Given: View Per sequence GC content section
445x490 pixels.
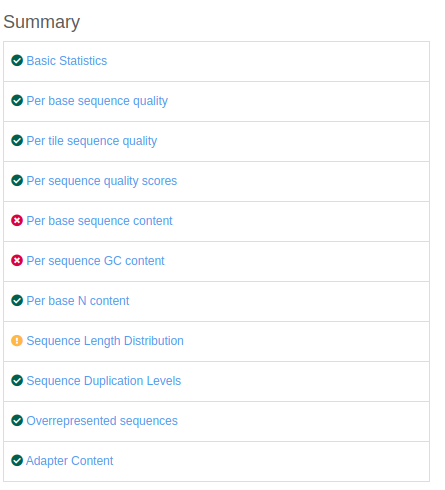Looking at the screenshot, I should pos(95,261).
